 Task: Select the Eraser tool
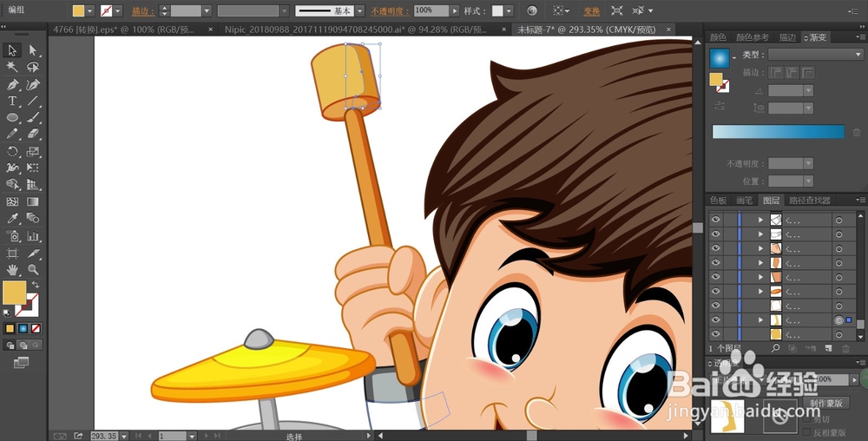[33, 134]
